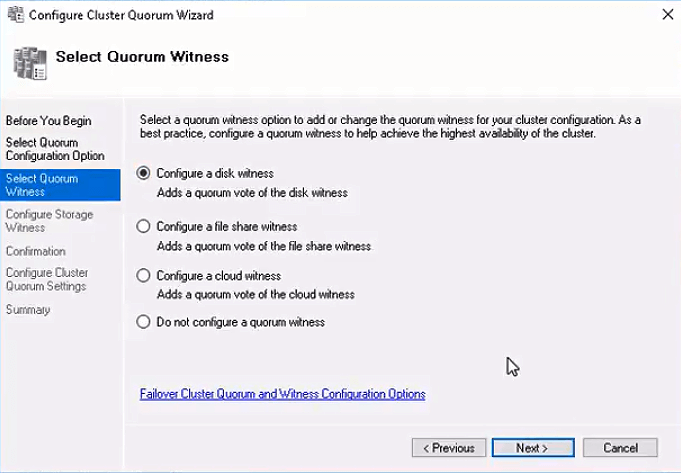
Task: Click the Select Quorum Witness step
Action: coord(42,185)
